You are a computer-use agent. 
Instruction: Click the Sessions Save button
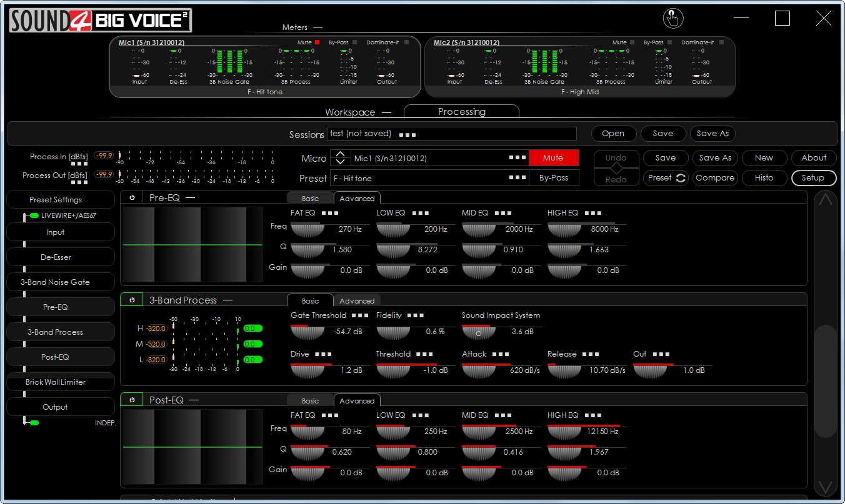[x=662, y=134]
